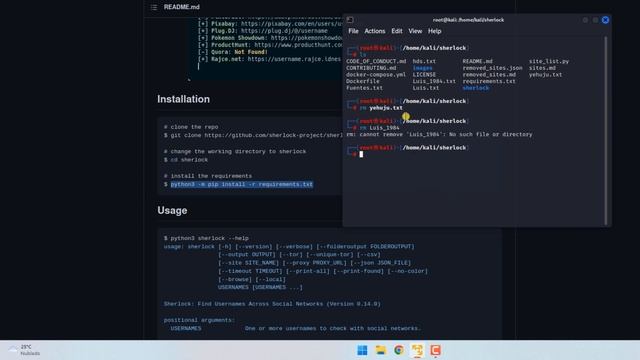Image resolution: width=640 pixels, height=360 pixels.
Task: Click CONTRIBUTING.md in terminal listing
Action: (371, 68)
